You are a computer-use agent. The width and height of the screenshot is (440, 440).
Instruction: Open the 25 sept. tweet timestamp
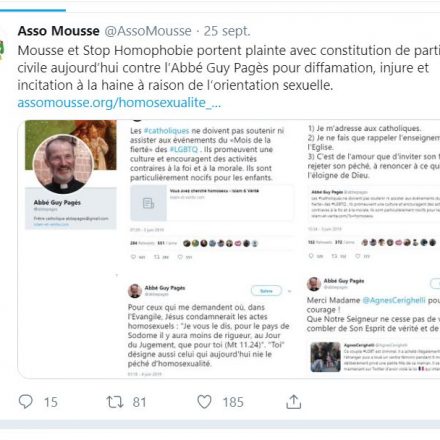(227, 31)
